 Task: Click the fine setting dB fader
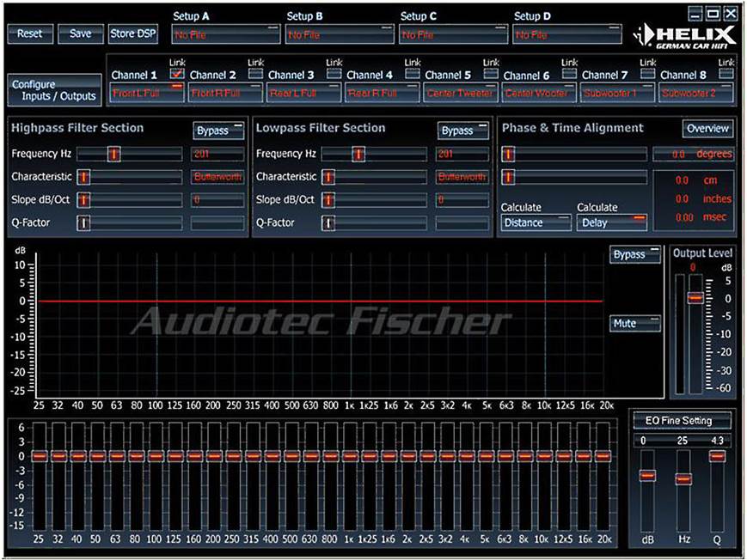[x=647, y=475]
